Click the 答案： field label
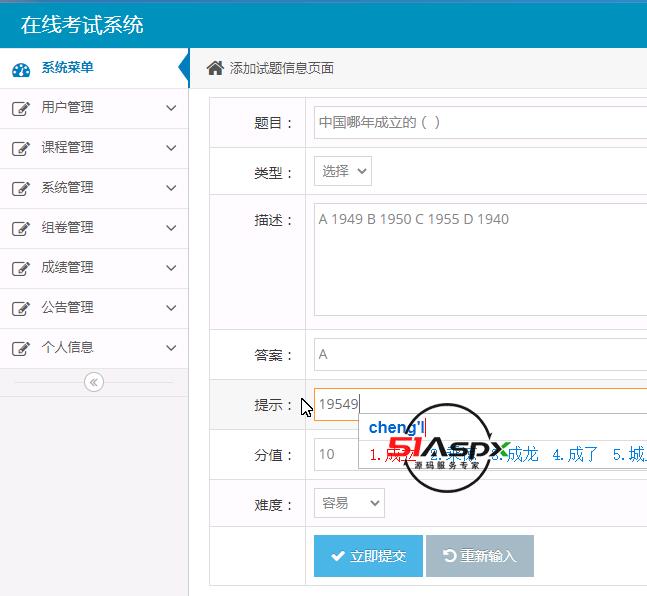Image resolution: width=647 pixels, height=596 pixels. pyautogui.click(x=274, y=355)
